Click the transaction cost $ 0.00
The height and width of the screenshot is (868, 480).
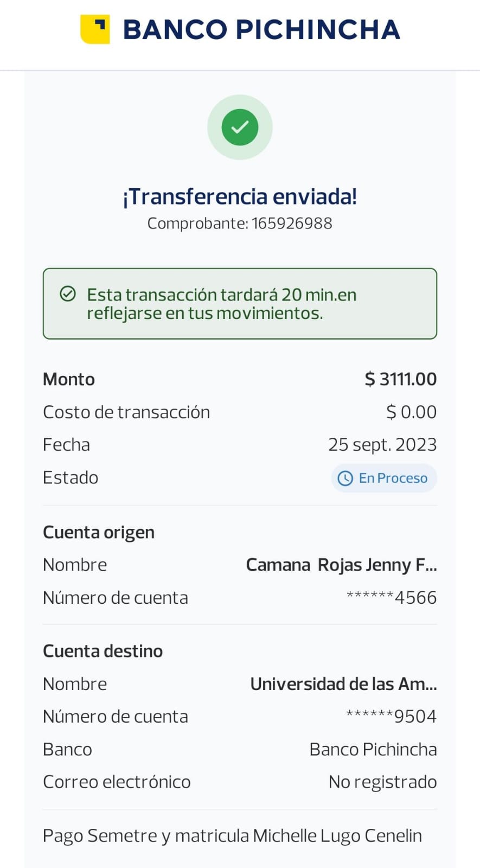point(411,412)
